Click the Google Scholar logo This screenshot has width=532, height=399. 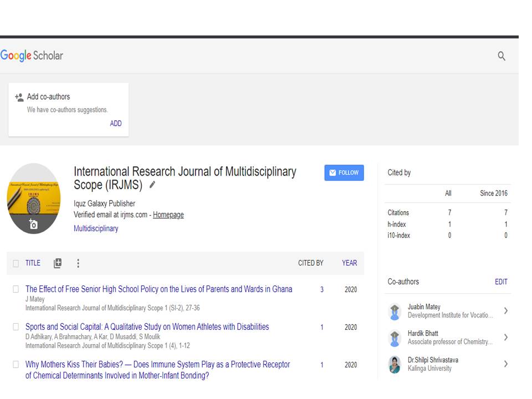pyautogui.click(x=32, y=55)
